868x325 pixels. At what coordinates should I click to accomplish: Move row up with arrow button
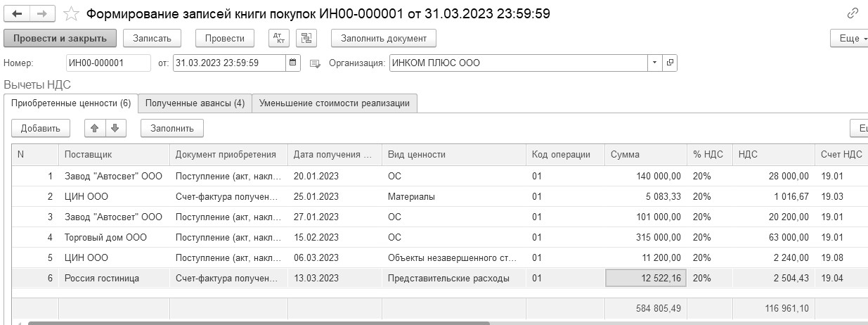pos(94,128)
